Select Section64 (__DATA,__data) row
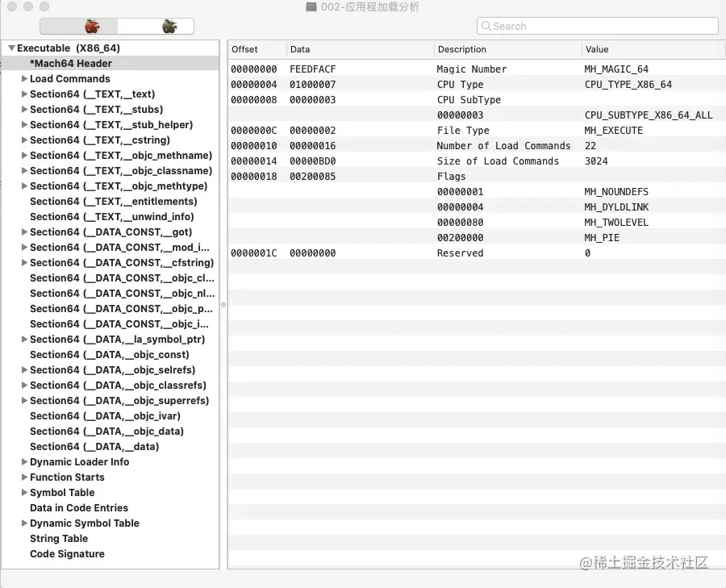The width and height of the screenshot is (726, 588). pos(111,446)
